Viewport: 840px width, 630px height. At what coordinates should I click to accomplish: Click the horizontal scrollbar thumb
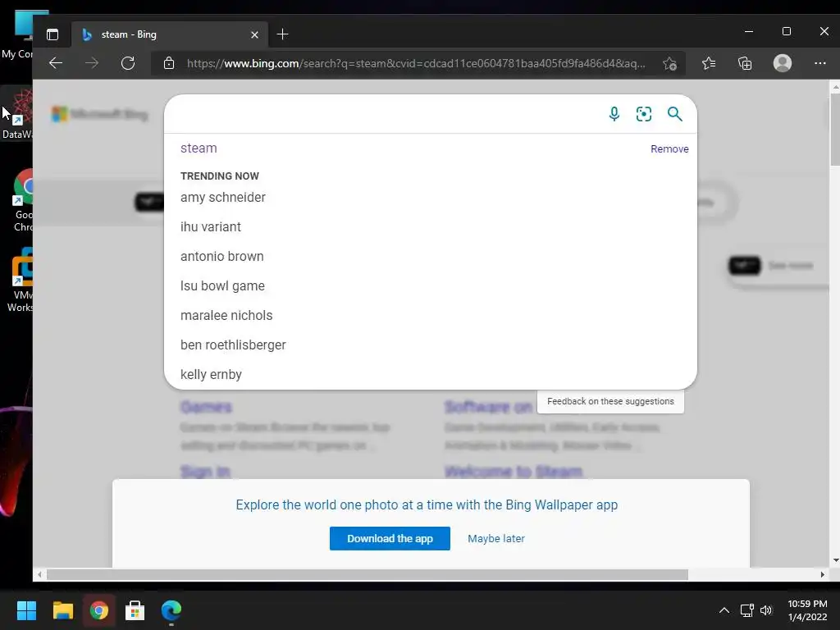tap(367, 575)
